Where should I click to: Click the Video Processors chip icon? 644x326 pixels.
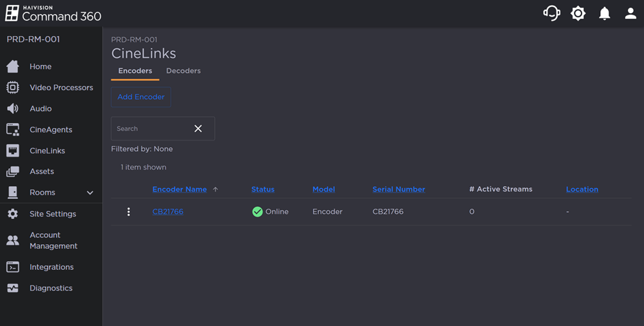pyautogui.click(x=13, y=87)
